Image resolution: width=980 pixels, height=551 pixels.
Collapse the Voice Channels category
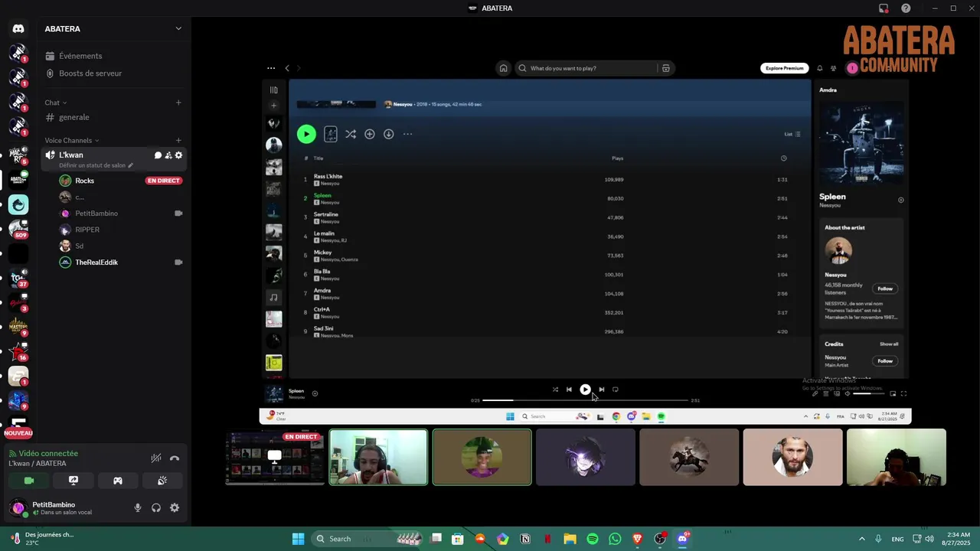72,140
